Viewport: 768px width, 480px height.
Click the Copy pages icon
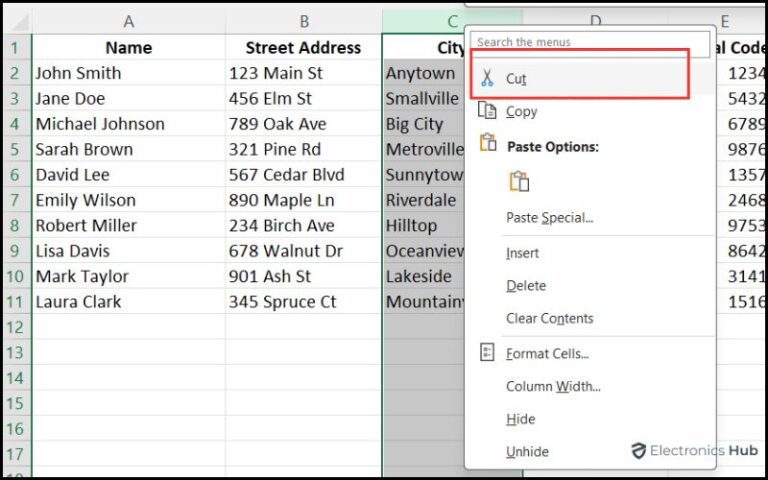(x=487, y=111)
